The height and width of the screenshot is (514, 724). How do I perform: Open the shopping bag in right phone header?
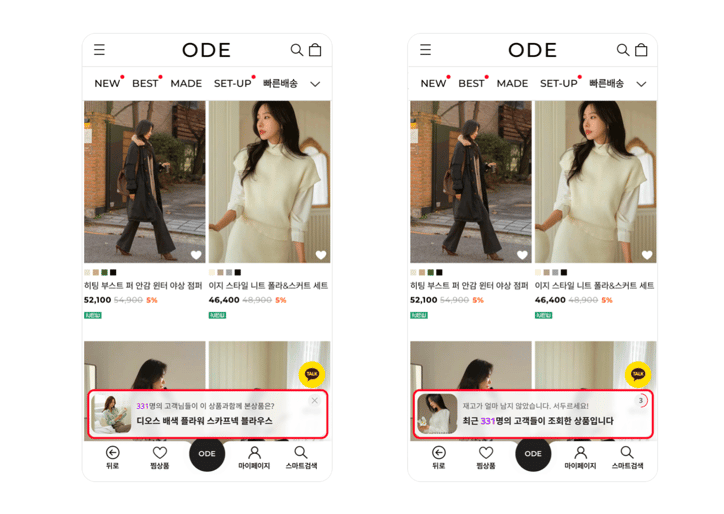tap(641, 49)
